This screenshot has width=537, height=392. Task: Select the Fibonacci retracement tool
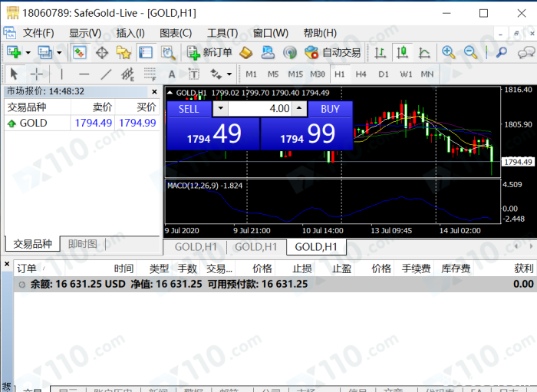(x=150, y=74)
